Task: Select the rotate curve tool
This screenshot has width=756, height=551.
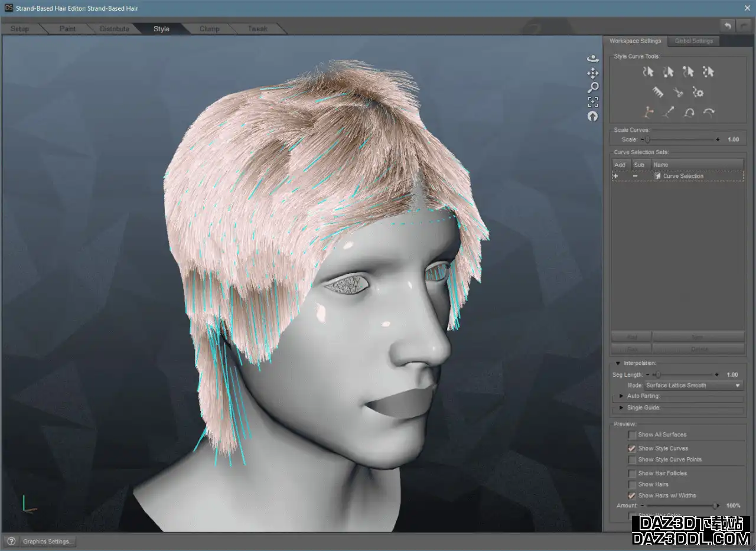Action: point(688,112)
